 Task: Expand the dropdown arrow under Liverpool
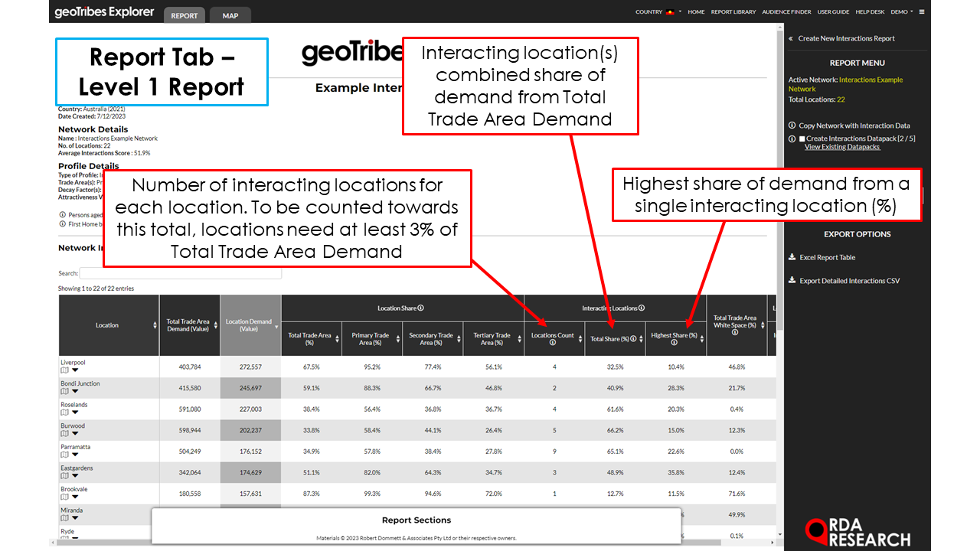pyautogui.click(x=75, y=370)
